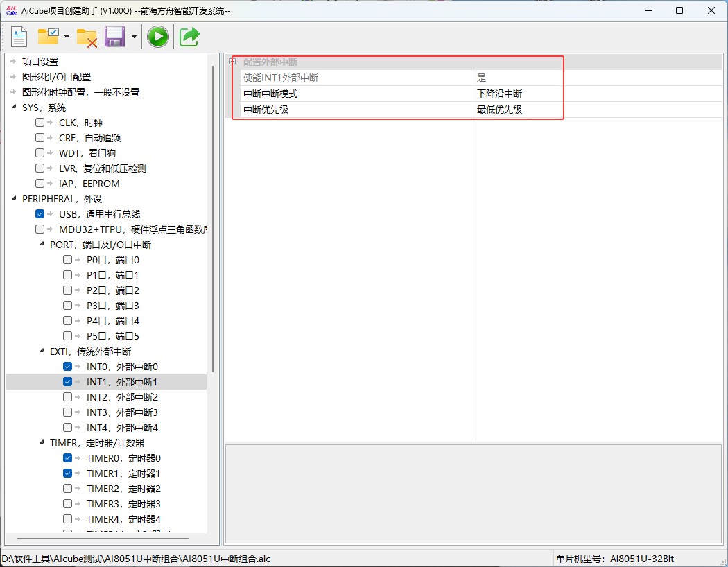728x567 pixels.
Task: Save the project with the floppy disk icon
Action: click(114, 37)
